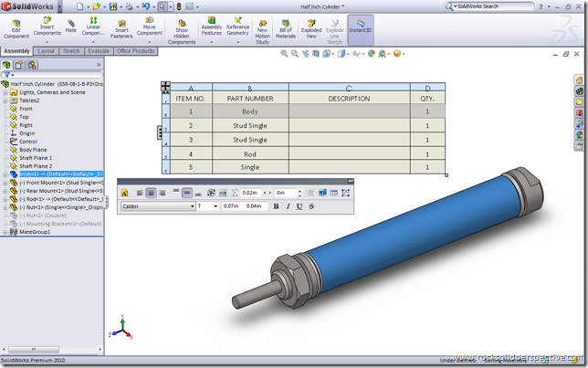Click the Sum equation icon
Viewport: 588px width, 368px height.
point(235,193)
